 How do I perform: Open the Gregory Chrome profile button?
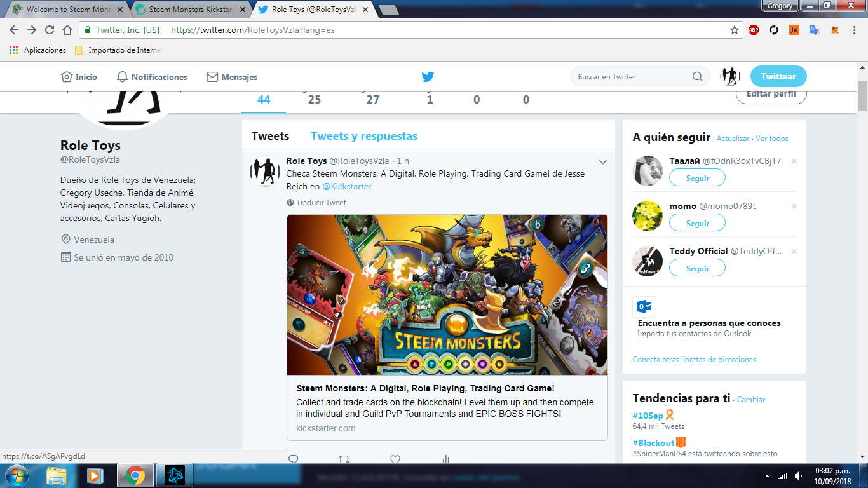(780, 6)
